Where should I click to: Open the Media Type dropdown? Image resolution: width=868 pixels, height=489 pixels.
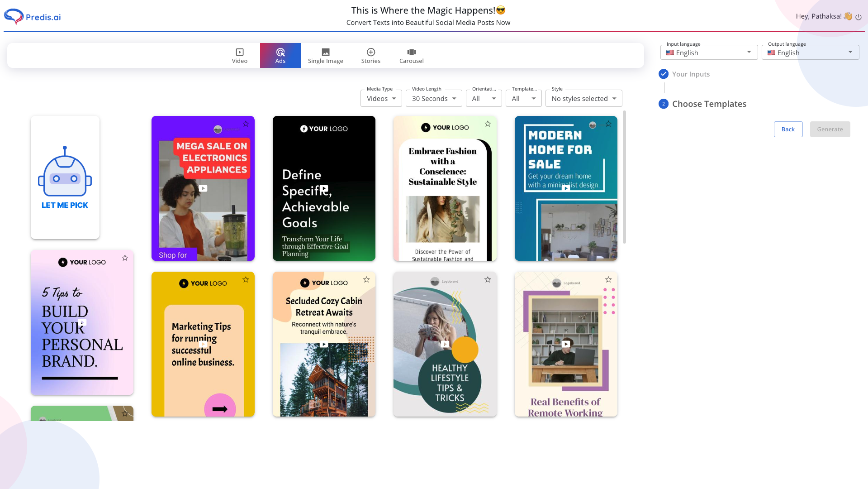[380, 98]
